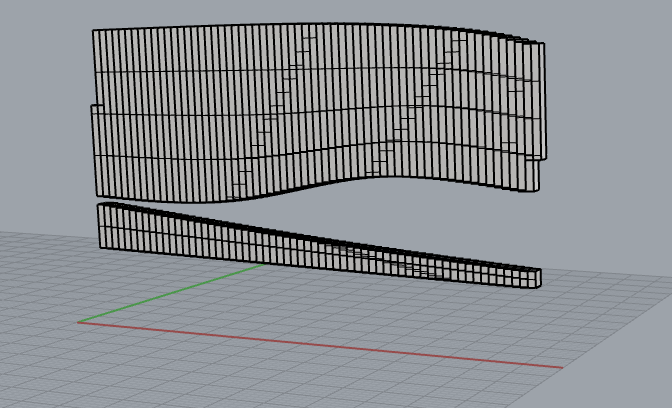Pick the top-left corner of the upper wall
This screenshot has height=408, width=672.
[x=94, y=31]
